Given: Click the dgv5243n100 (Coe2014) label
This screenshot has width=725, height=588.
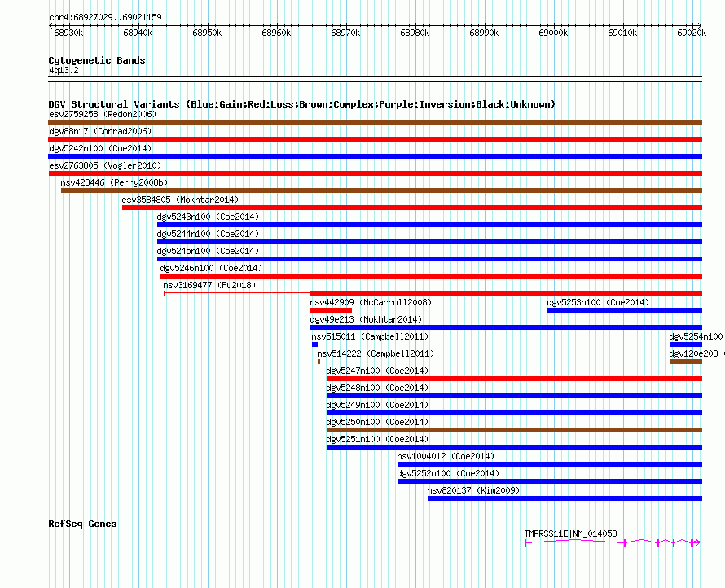Looking at the screenshot, I should tap(208, 217).
